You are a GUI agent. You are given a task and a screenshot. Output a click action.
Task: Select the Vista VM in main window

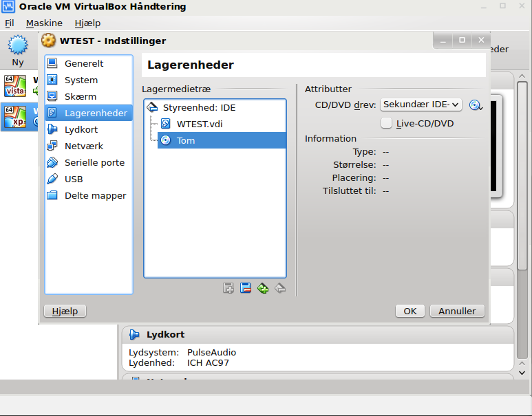coord(19,85)
